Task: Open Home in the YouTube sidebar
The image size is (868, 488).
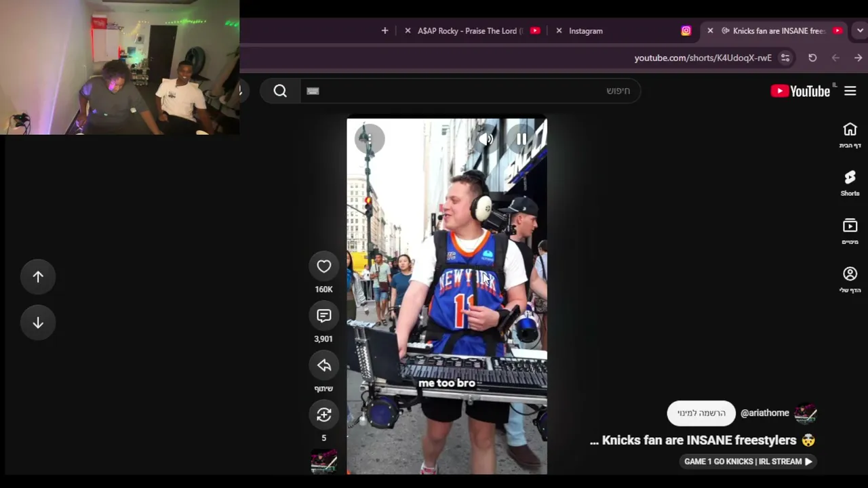Action: [850, 135]
